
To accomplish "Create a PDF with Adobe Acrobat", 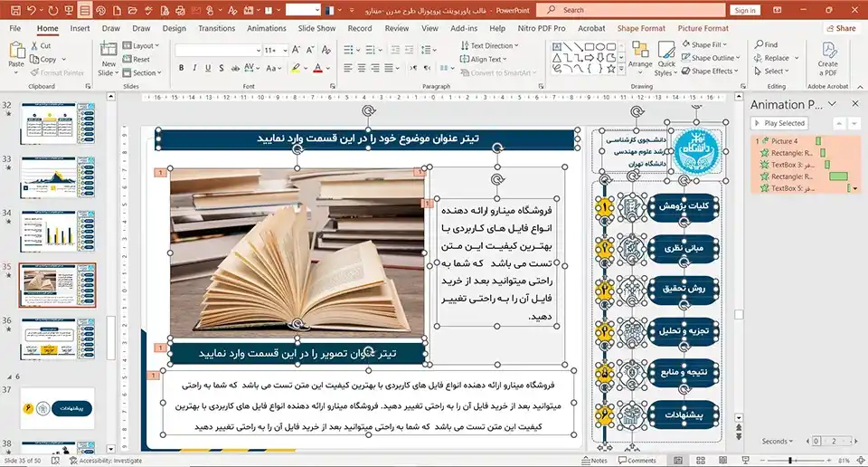I will pos(827,59).
